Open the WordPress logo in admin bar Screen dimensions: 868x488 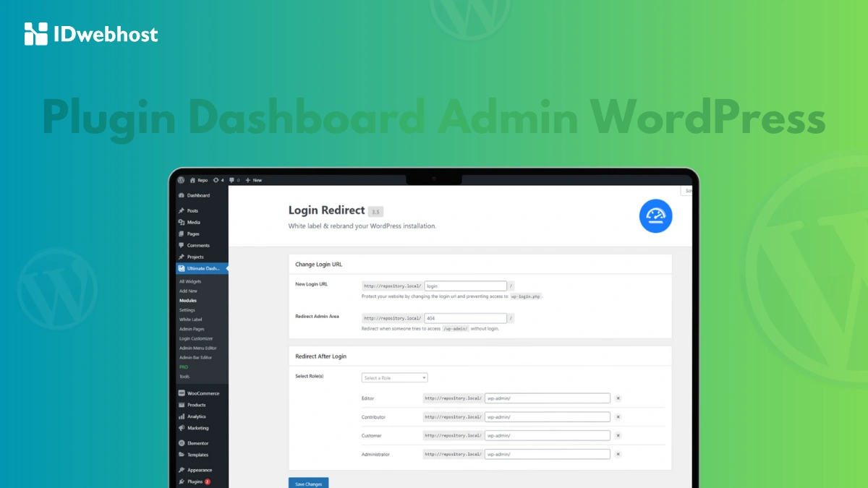(181, 180)
